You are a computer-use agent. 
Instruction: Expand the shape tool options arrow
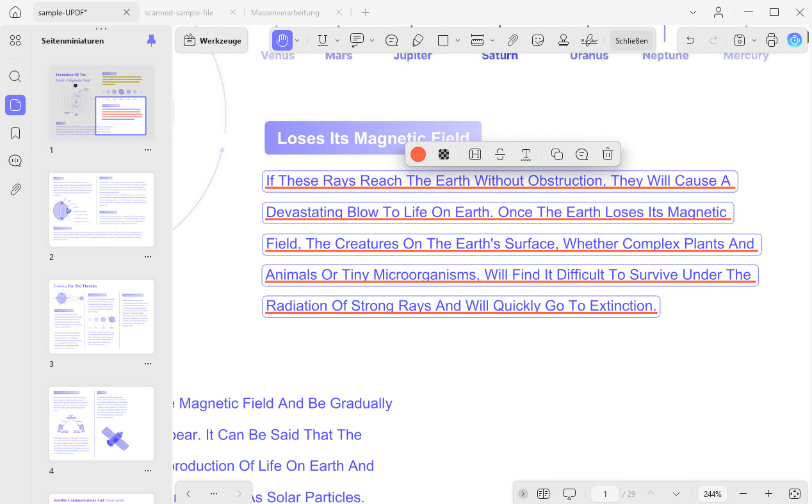point(458,40)
